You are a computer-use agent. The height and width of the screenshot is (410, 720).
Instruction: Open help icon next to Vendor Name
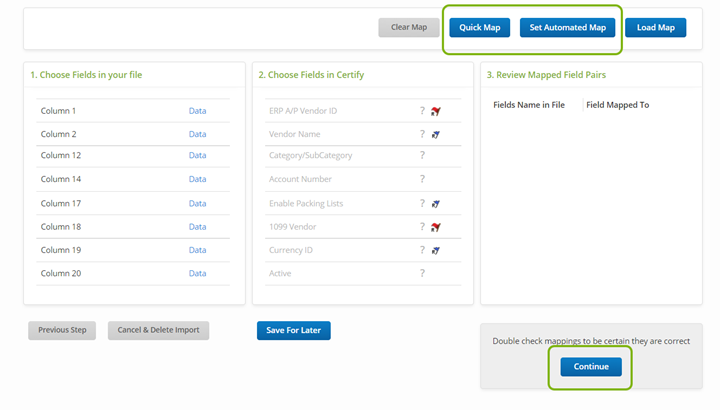tap(422, 134)
